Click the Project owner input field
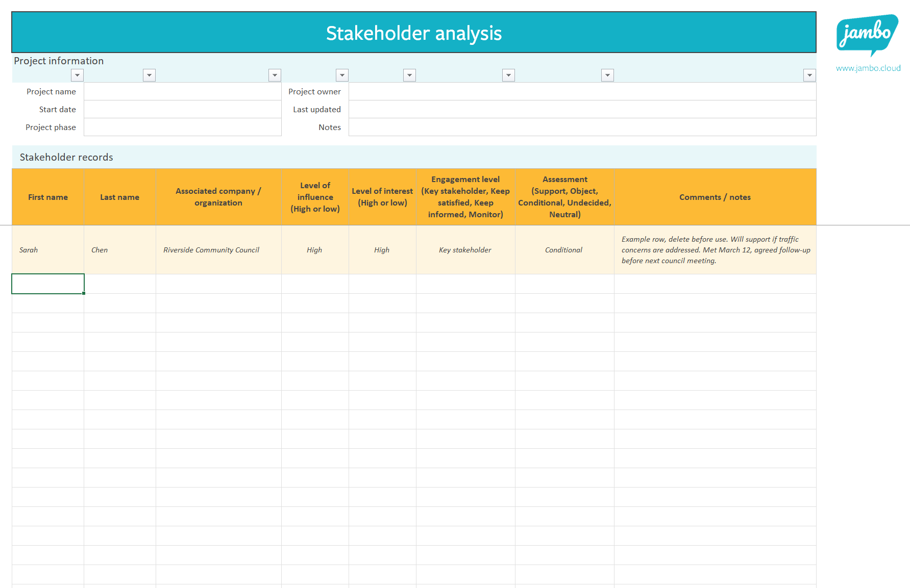Screen dimensions: 910x588 point(582,92)
